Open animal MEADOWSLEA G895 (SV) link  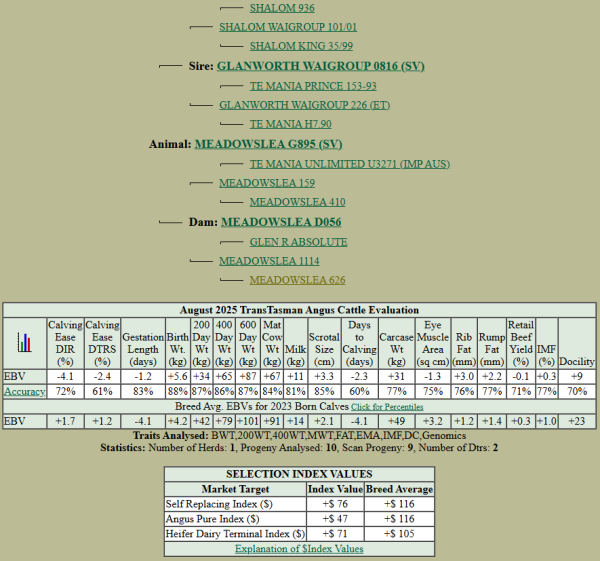[x=268, y=144]
